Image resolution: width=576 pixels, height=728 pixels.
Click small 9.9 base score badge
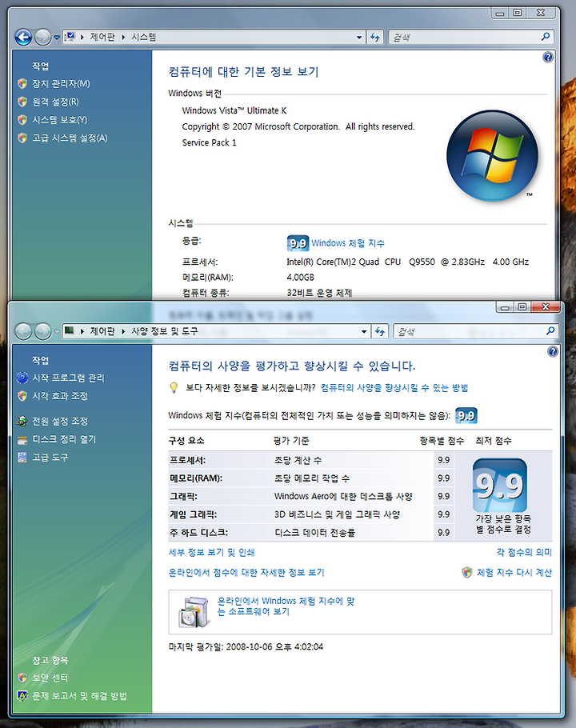click(466, 415)
